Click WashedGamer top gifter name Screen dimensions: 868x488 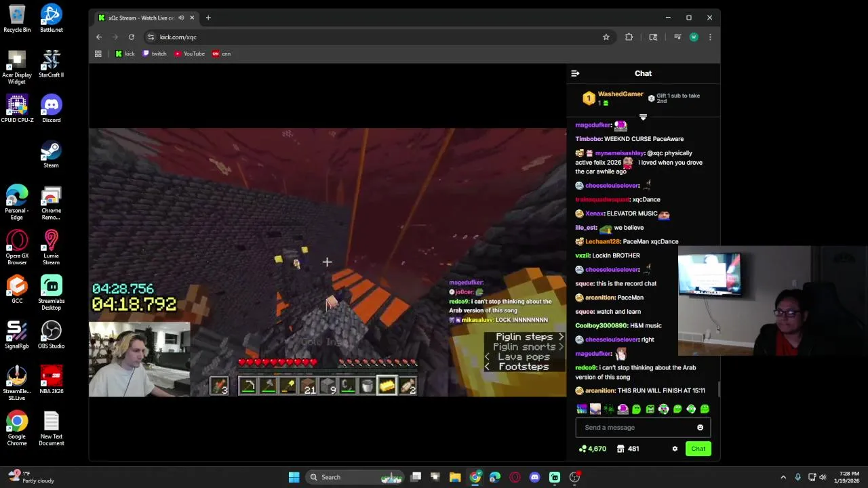(620, 94)
